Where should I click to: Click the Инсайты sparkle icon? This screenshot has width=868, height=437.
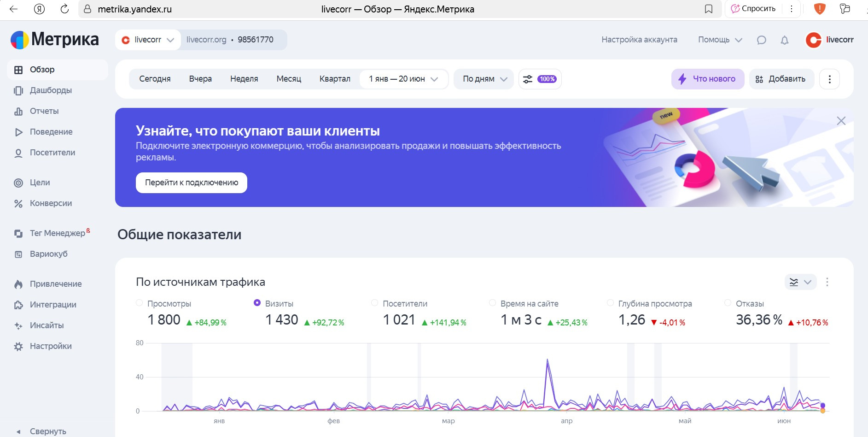pos(18,325)
